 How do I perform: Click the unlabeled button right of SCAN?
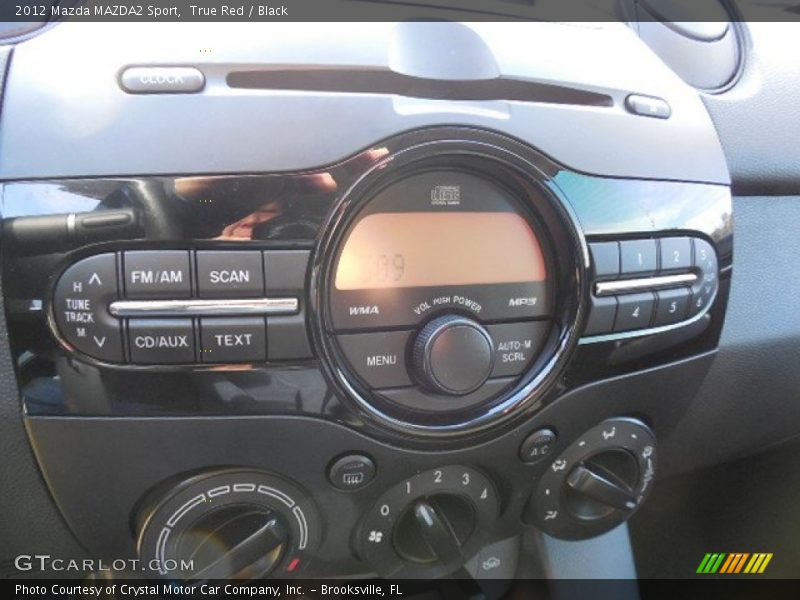(287, 273)
